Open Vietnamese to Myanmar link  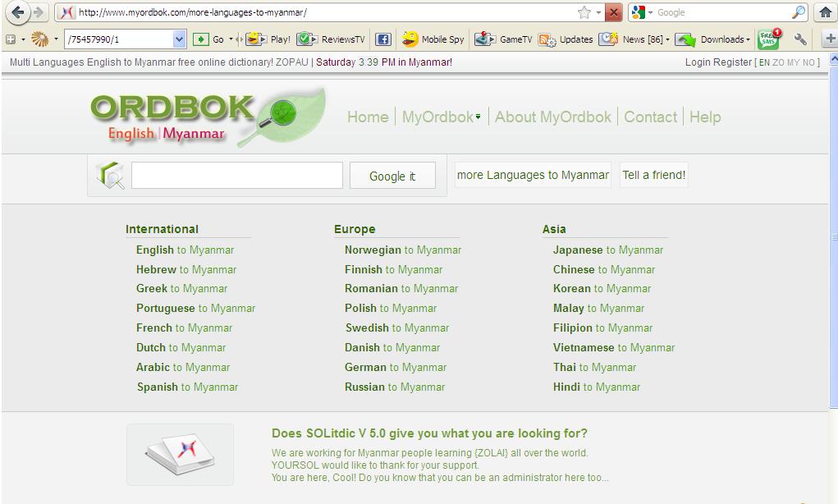tap(614, 347)
